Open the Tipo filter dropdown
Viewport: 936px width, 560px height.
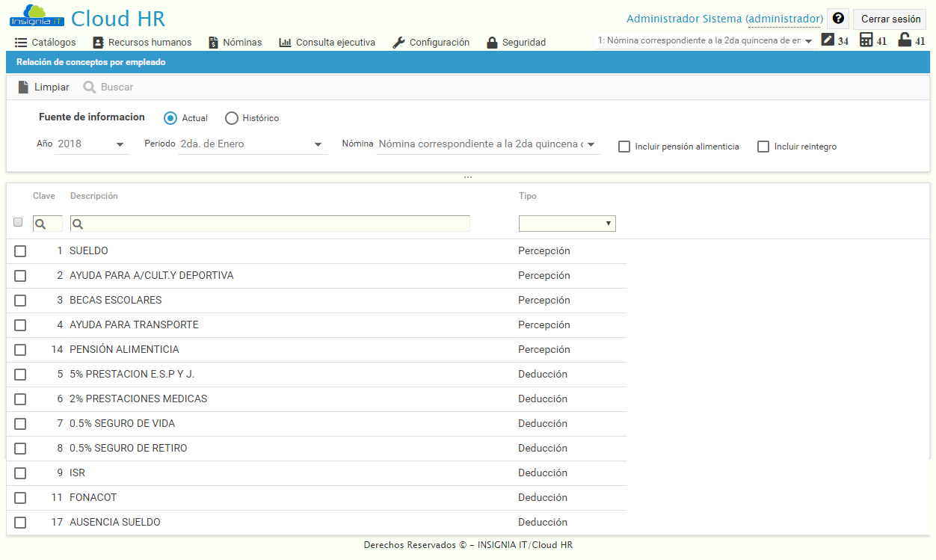coord(567,223)
